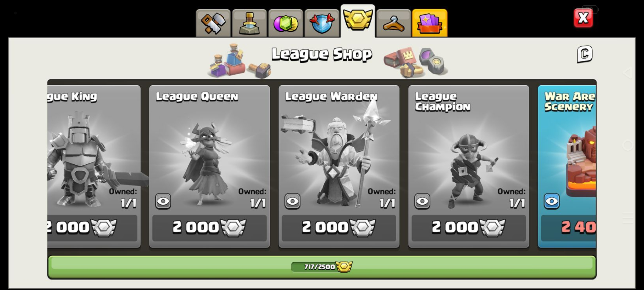
Task: Click League Champion 2 000 price button
Action: tap(469, 228)
